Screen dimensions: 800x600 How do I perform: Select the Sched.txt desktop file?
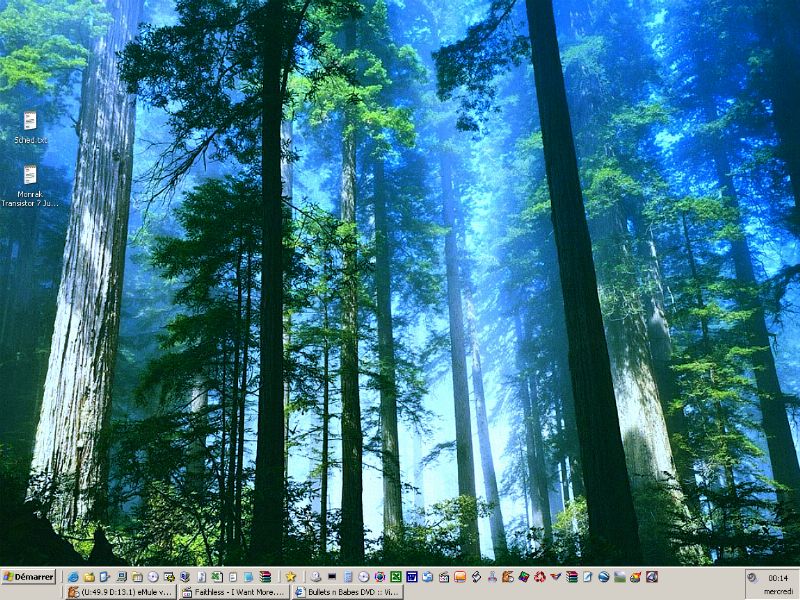point(31,128)
